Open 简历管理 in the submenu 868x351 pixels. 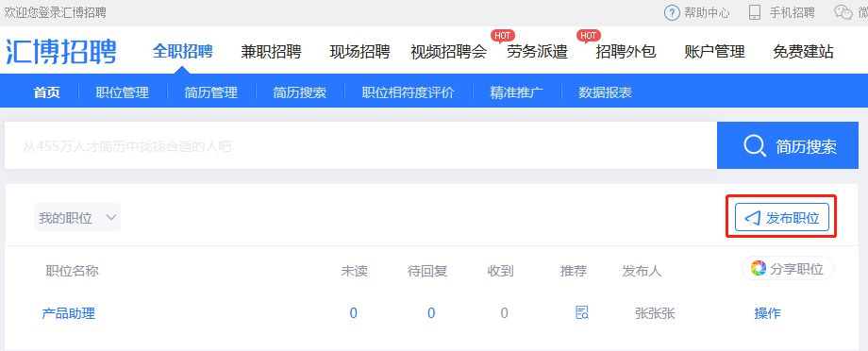211,92
